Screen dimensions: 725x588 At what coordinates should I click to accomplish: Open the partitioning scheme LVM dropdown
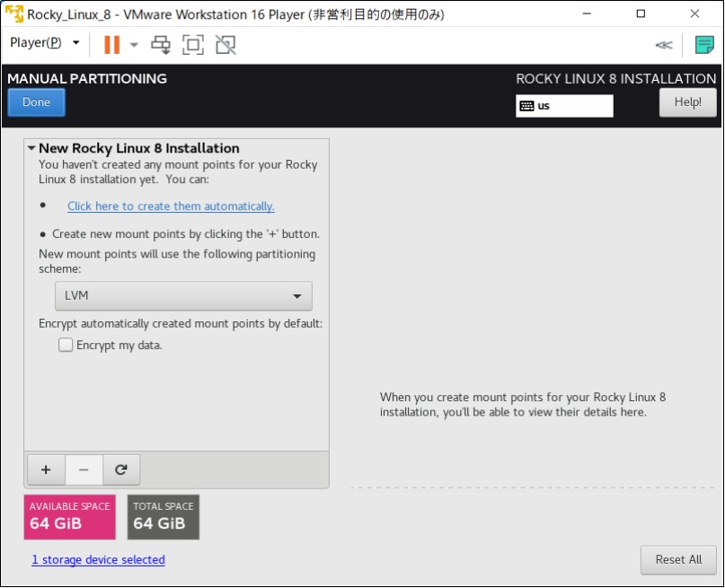click(183, 295)
